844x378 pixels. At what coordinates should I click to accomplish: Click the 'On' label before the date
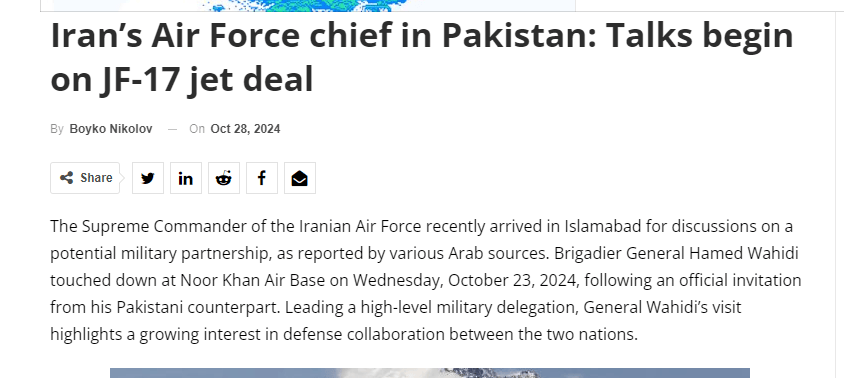[x=197, y=129]
